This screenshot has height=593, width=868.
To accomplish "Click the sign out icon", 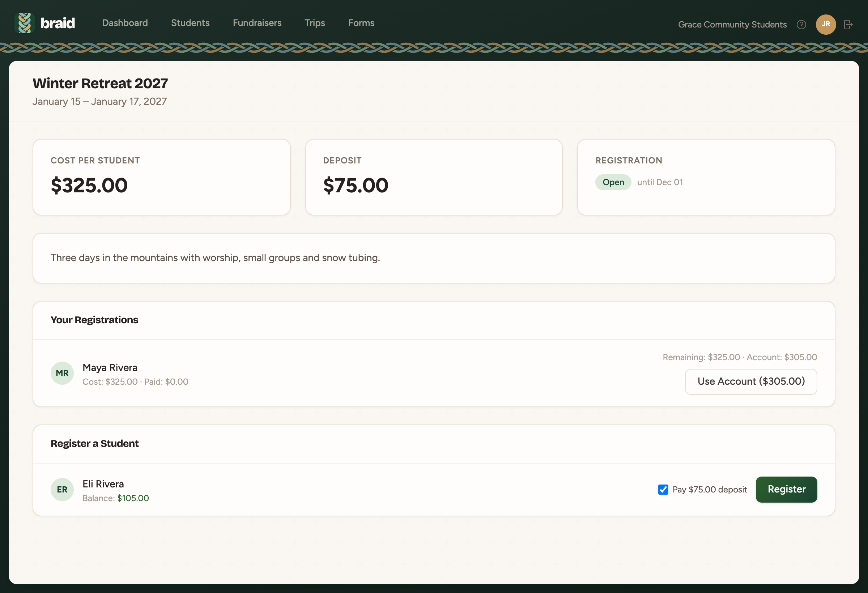I will 848,25.
